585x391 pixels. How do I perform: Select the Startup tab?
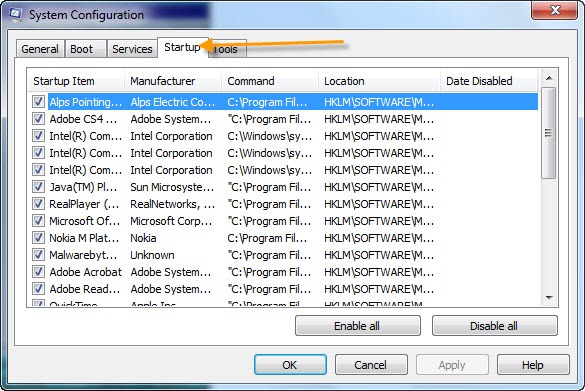(182, 47)
